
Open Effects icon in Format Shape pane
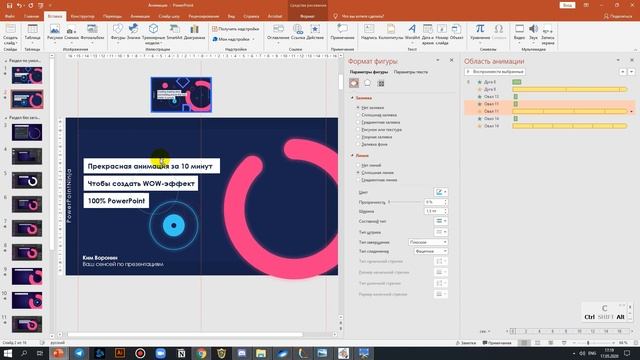click(367, 83)
